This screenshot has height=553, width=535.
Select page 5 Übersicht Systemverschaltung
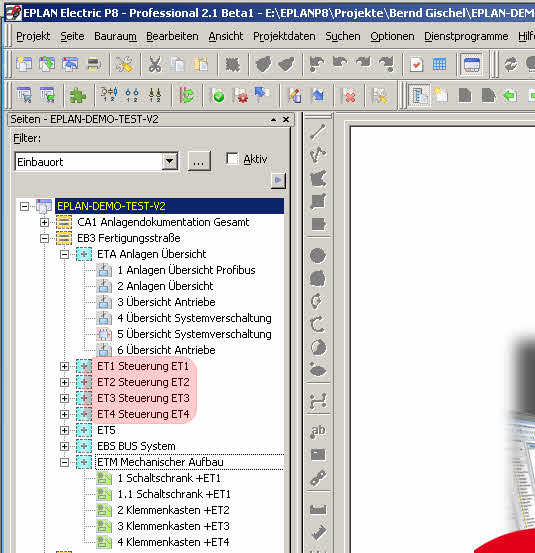pyautogui.click(x=194, y=334)
